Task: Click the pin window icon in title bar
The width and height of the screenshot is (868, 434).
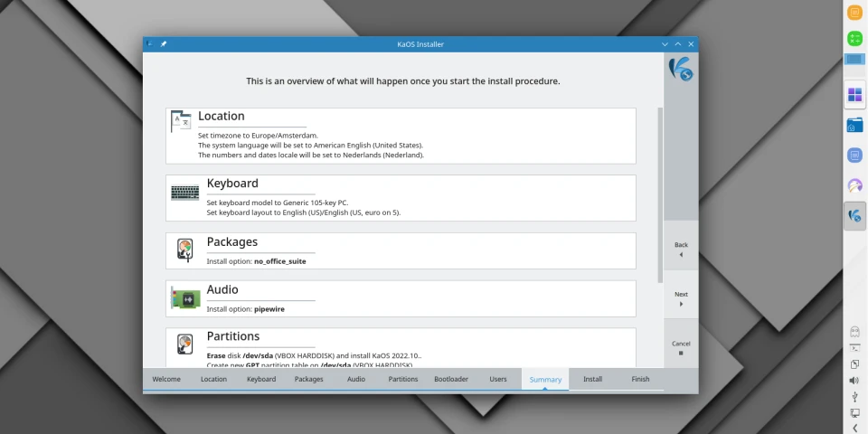Action: (164, 44)
